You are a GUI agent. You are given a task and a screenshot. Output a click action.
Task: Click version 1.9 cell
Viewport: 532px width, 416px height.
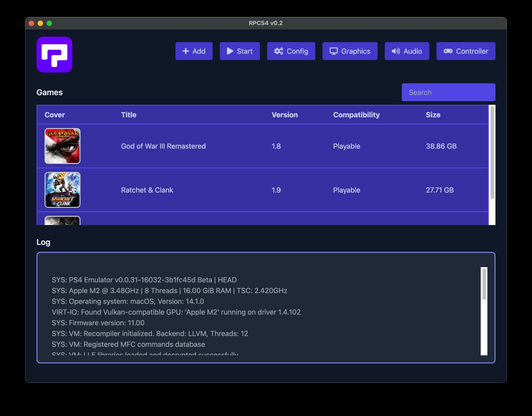276,190
